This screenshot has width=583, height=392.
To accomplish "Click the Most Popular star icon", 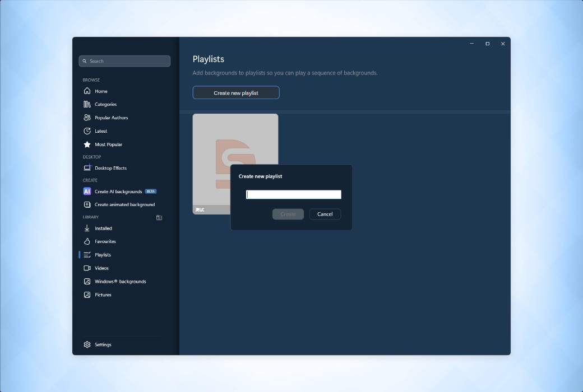I will pyautogui.click(x=87, y=144).
